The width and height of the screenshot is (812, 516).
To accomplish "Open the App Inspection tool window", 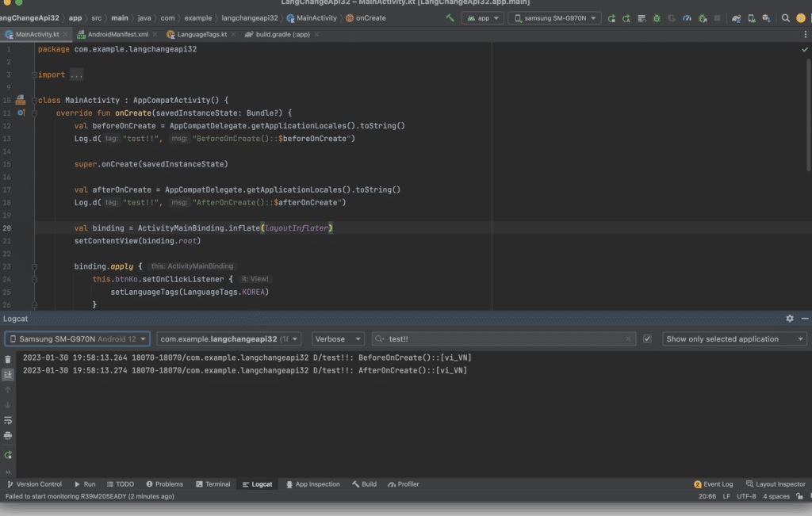I will [312, 484].
